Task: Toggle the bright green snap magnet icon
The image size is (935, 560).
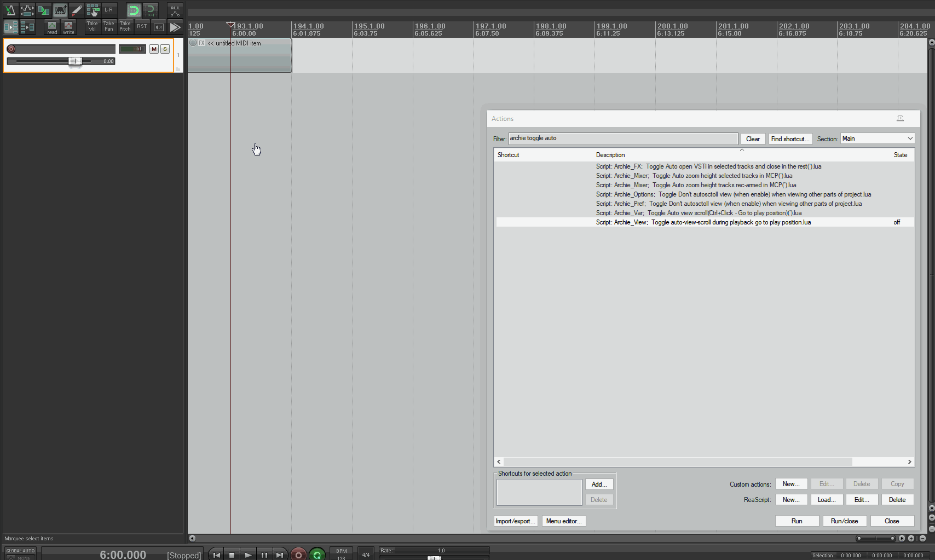Action: pyautogui.click(x=134, y=10)
